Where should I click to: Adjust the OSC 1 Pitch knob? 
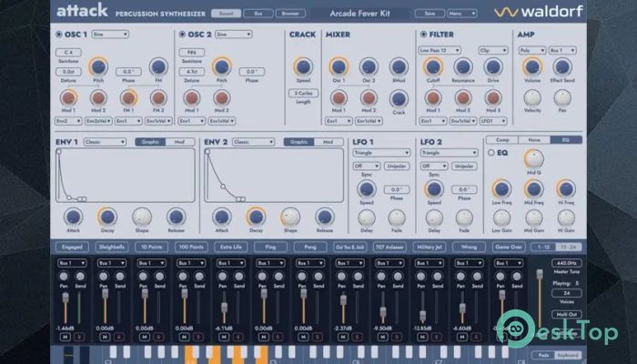tap(98, 66)
